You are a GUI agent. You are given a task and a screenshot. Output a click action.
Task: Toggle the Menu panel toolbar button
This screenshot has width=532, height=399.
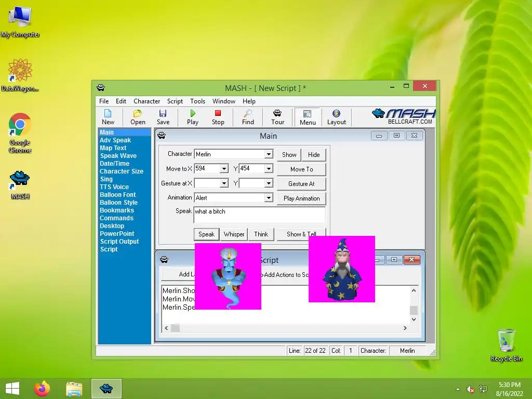pyautogui.click(x=308, y=117)
